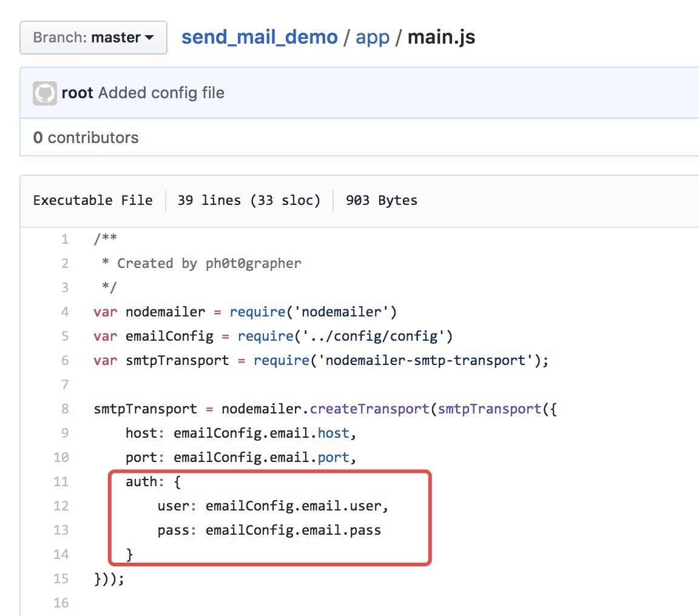The height and width of the screenshot is (616, 699).
Task: Click the '0 contributors' text
Action: (86, 138)
